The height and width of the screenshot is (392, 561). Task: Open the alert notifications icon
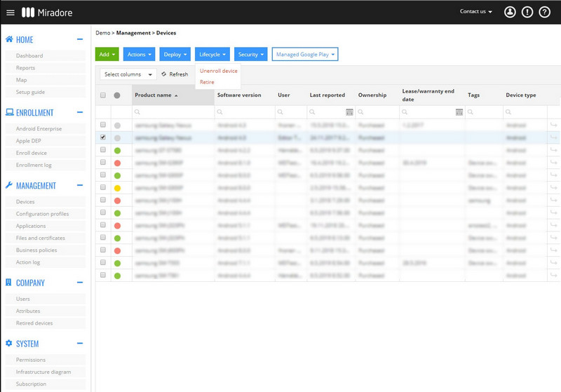(527, 12)
